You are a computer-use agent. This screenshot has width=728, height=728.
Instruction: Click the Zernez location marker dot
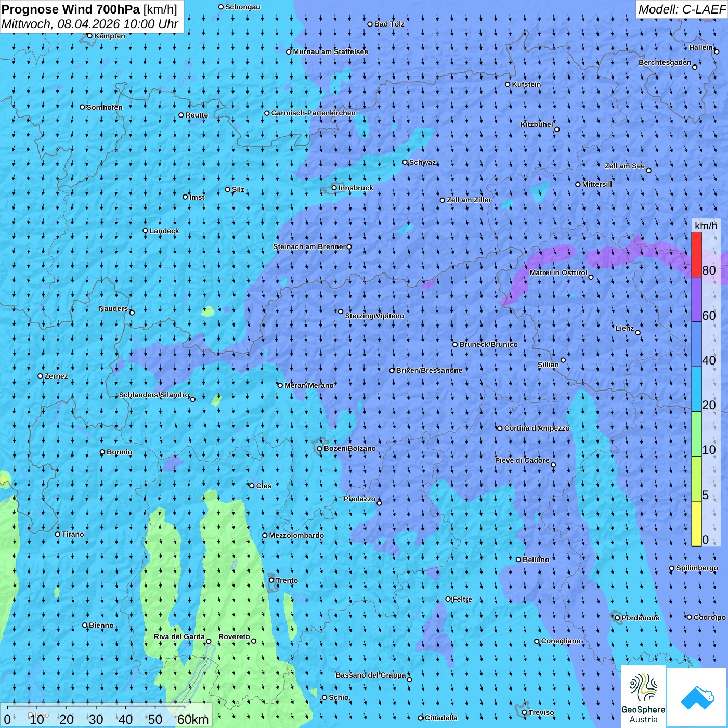point(41,376)
